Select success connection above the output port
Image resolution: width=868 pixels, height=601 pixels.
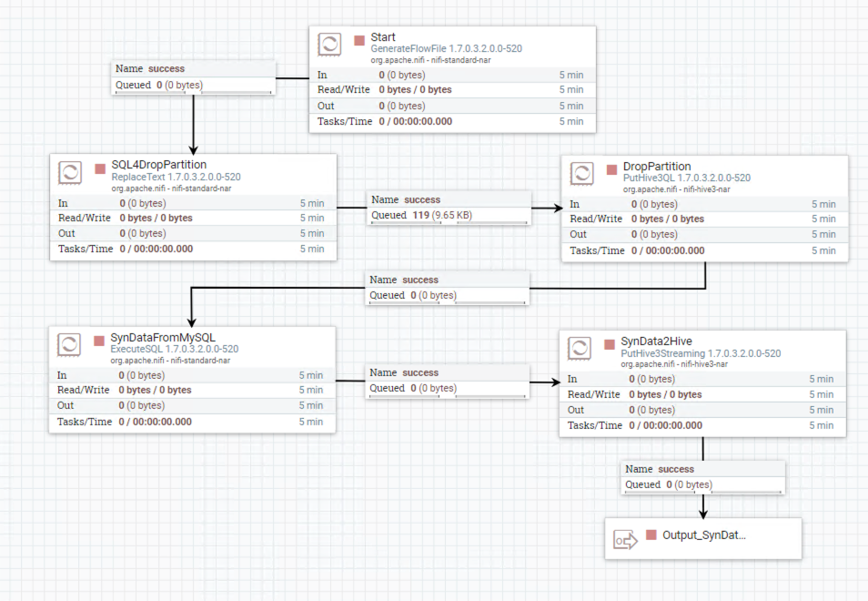702,477
